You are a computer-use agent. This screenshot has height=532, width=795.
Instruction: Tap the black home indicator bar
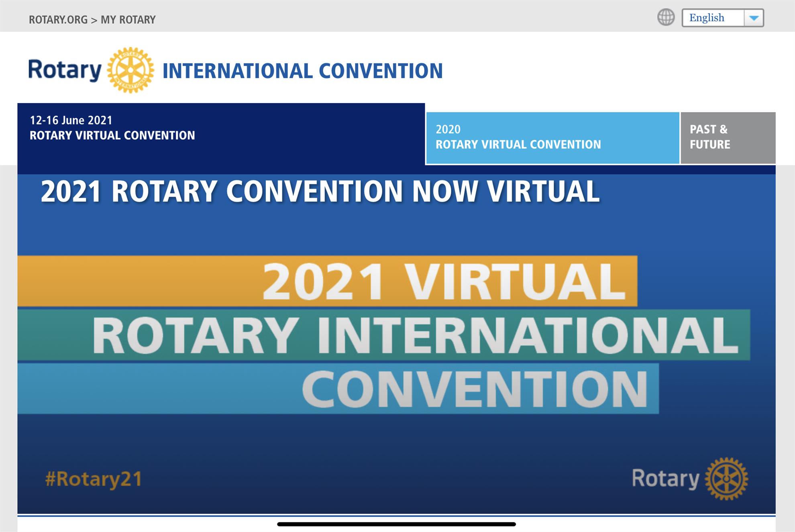(x=396, y=524)
